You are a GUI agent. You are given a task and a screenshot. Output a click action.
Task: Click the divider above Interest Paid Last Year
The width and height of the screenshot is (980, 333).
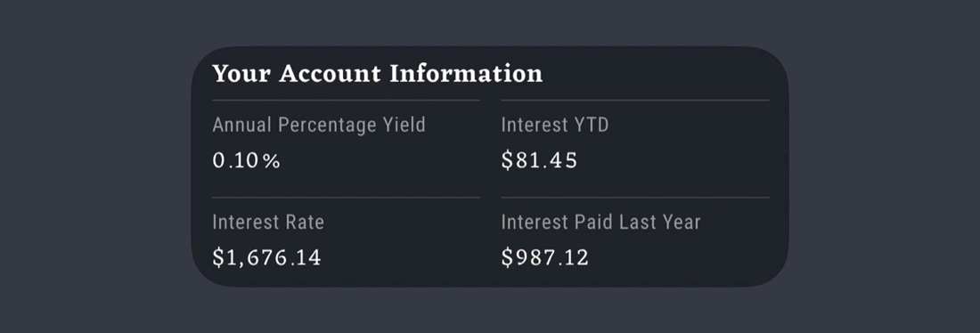click(635, 198)
